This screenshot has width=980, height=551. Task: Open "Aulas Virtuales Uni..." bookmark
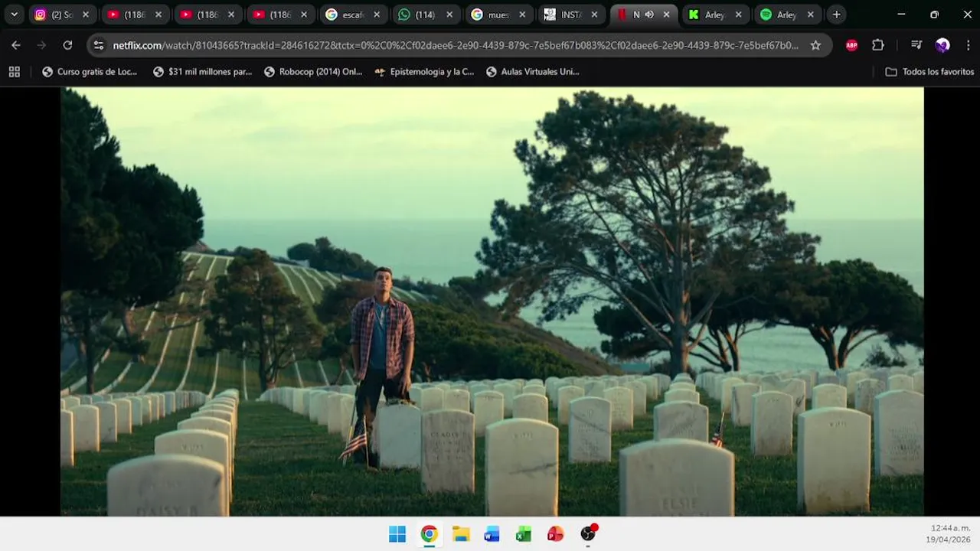(532, 72)
